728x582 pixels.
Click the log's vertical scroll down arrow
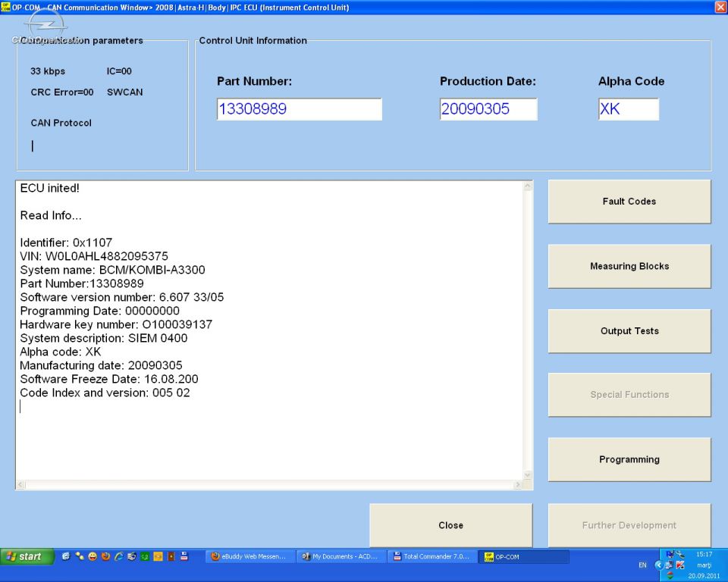[x=528, y=475]
